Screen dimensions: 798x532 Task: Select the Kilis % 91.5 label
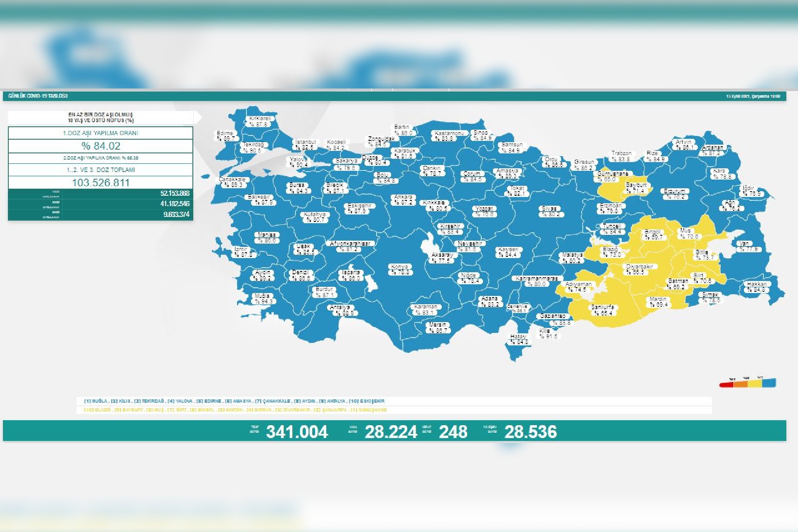pos(548,333)
